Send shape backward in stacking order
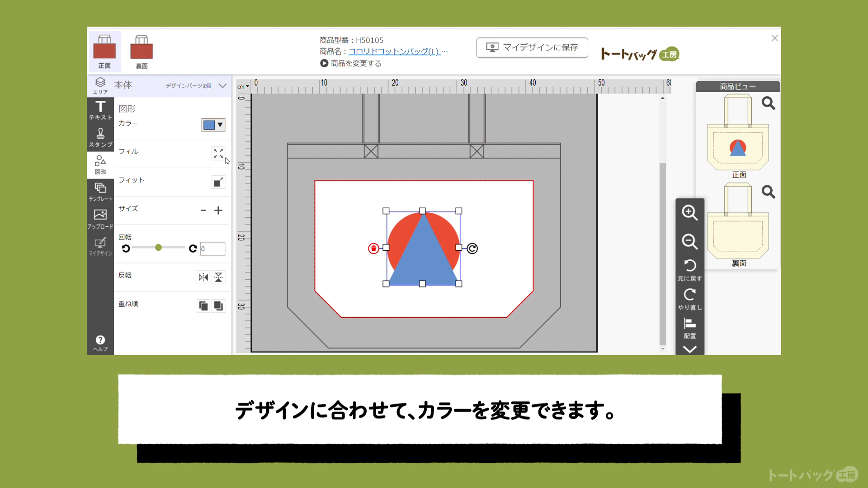This screenshot has height=488, width=868. pos(218,306)
